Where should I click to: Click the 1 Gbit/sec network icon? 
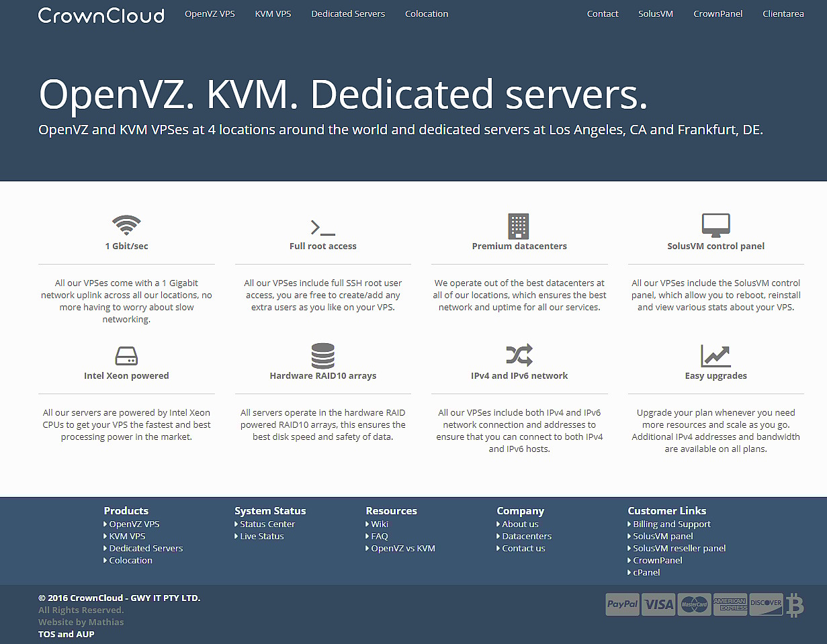126,225
